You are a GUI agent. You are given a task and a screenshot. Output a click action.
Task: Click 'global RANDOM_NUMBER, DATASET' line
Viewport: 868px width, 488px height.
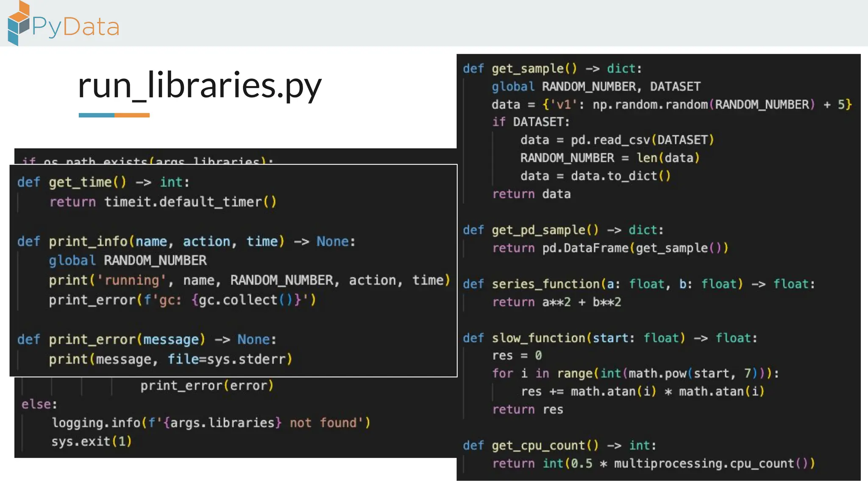(596, 86)
